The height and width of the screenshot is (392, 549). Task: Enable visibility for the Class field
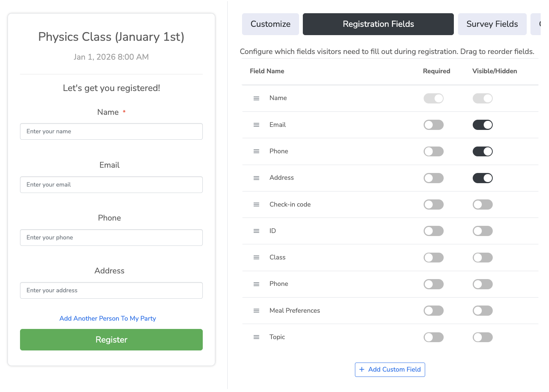tap(482, 257)
